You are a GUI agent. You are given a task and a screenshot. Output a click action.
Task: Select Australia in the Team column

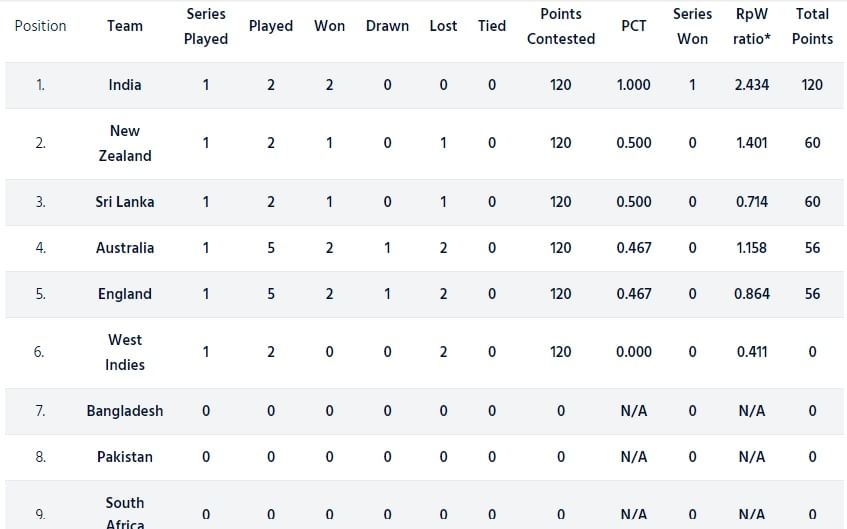[x=125, y=248]
